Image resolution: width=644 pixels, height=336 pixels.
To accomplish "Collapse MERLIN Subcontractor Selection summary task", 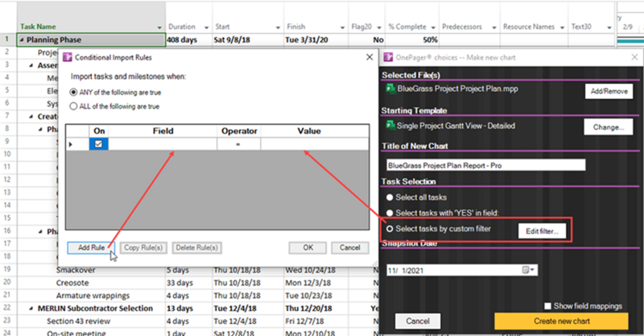I will click(x=31, y=309).
